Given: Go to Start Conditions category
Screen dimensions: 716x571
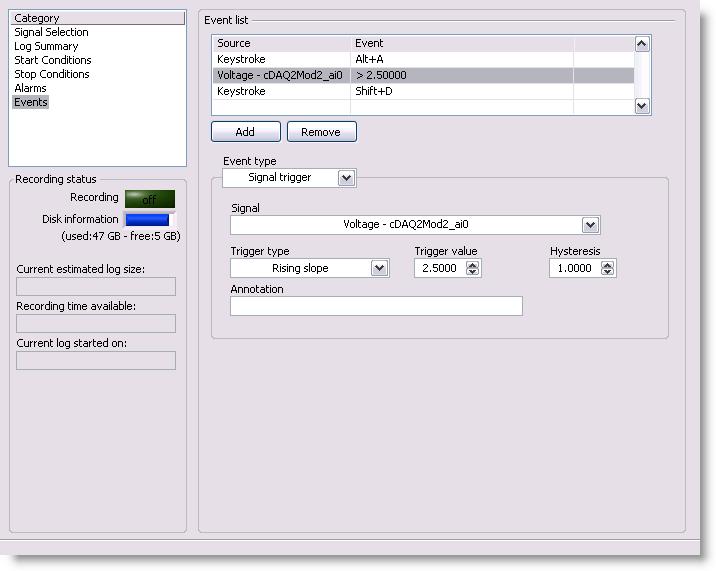Looking at the screenshot, I should 53,60.
